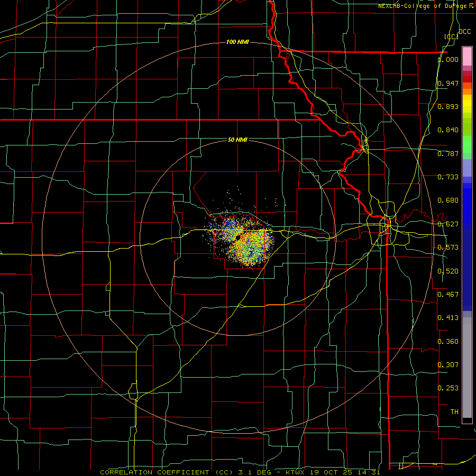The image size is (476, 476).
Task: Click the 0.893 colorbar value
Action: (x=448, y=106)
